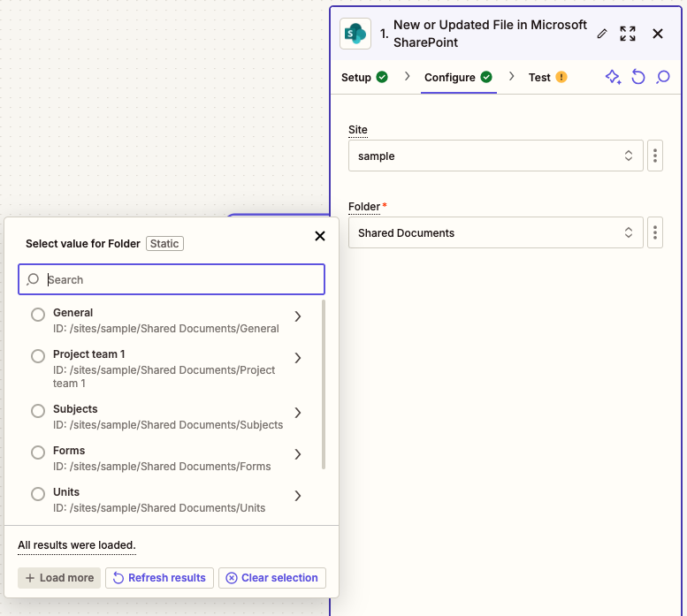Switch to the Setup tab
The width and height of the screenshot is (687, 616).
click(364, 78)
